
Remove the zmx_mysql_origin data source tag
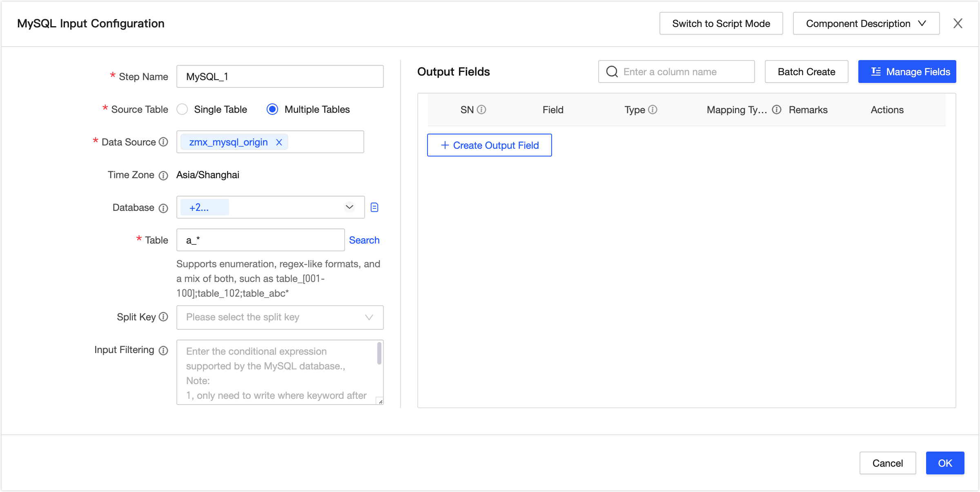279,142
